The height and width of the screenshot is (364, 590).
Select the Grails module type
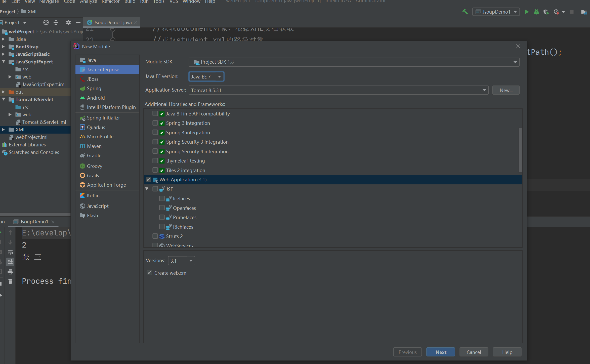pos(107,176)
